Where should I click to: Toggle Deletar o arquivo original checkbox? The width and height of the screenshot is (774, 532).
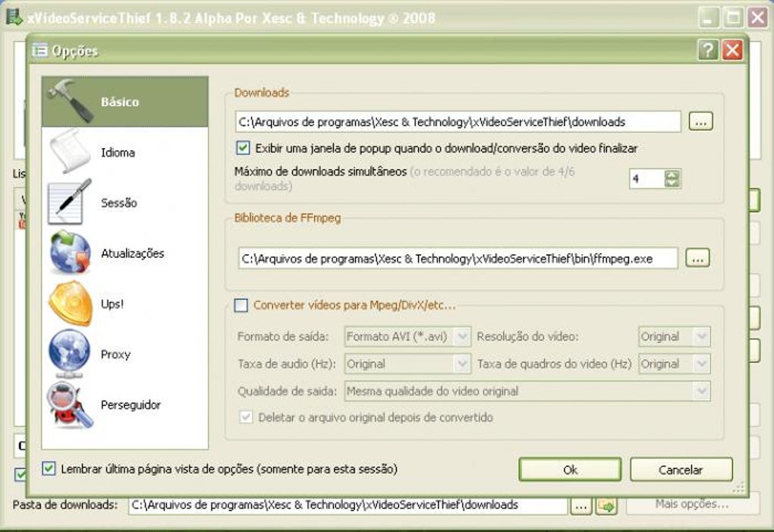pos(246,417)
